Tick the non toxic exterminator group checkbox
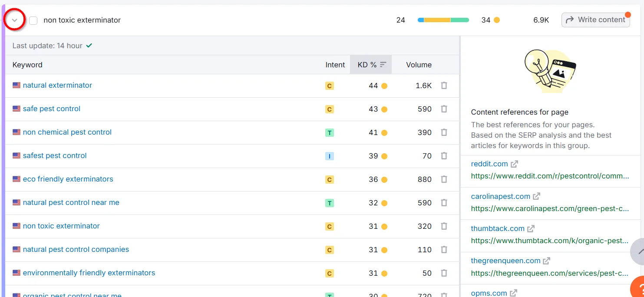This screenshot has width=644, height=297. tap(33, 20)
